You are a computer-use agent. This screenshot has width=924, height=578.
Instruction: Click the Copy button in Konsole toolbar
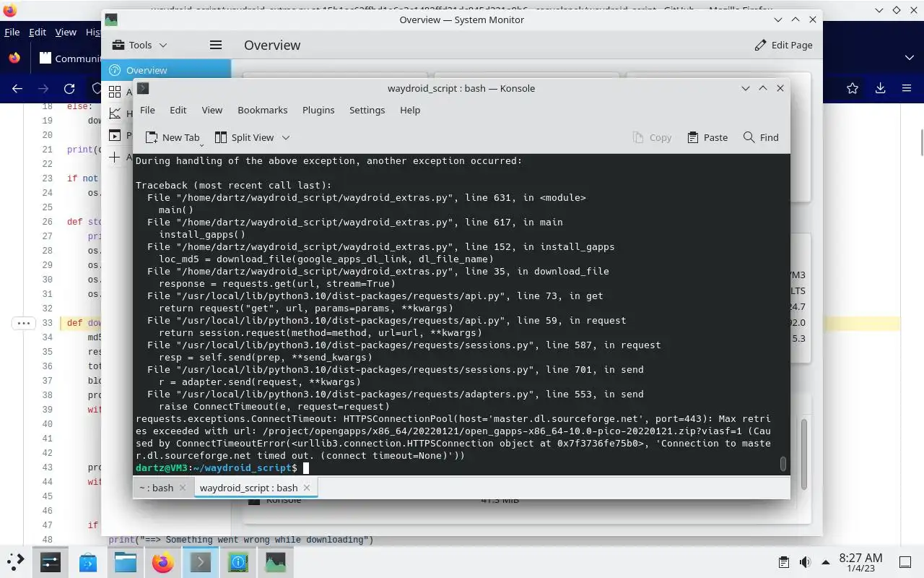652,137
